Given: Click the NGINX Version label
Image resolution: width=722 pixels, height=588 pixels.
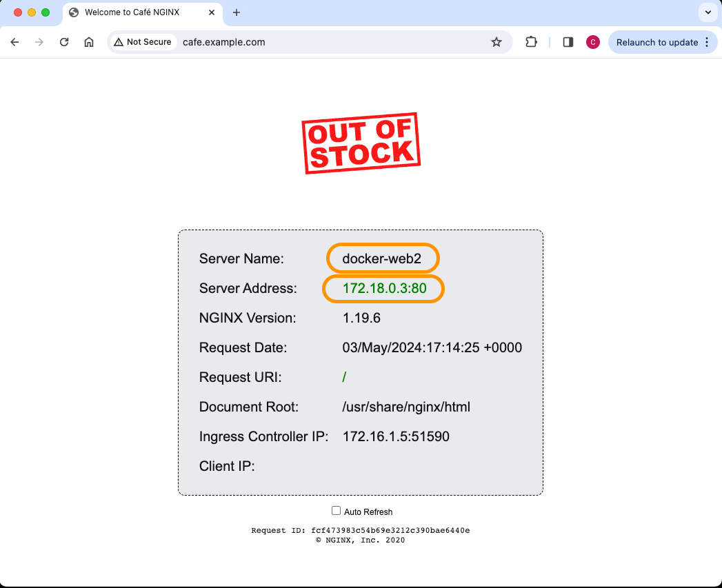Looking at the screenshot, I should (x=248, y=318).
